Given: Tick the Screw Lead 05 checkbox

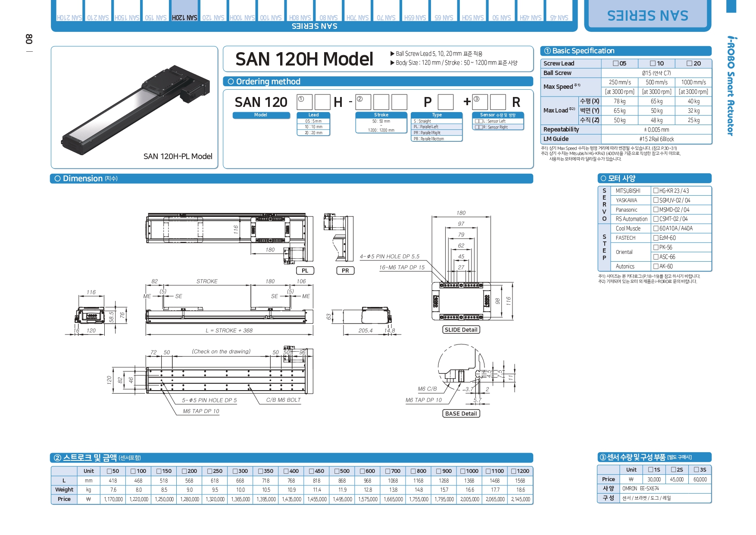Looking at the screenshot, I should coord(615,63).
